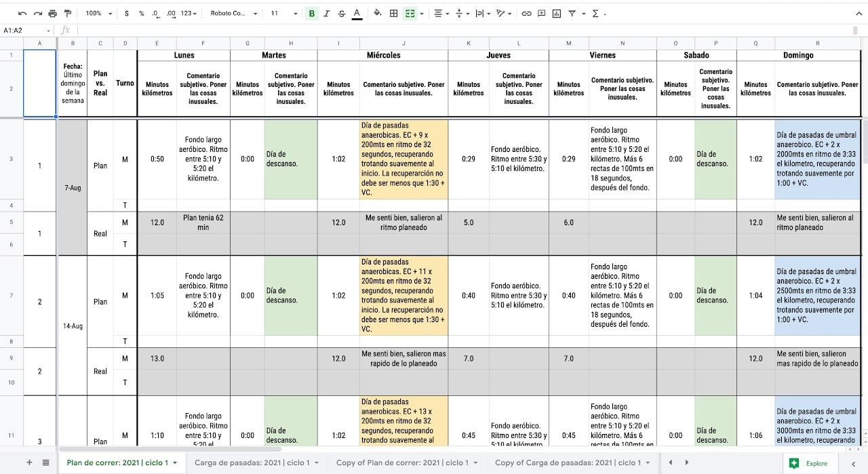Select the paint format tool

tap(67, 14)
